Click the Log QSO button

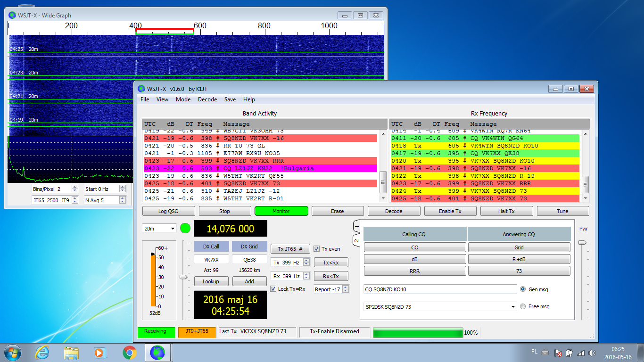168,211
